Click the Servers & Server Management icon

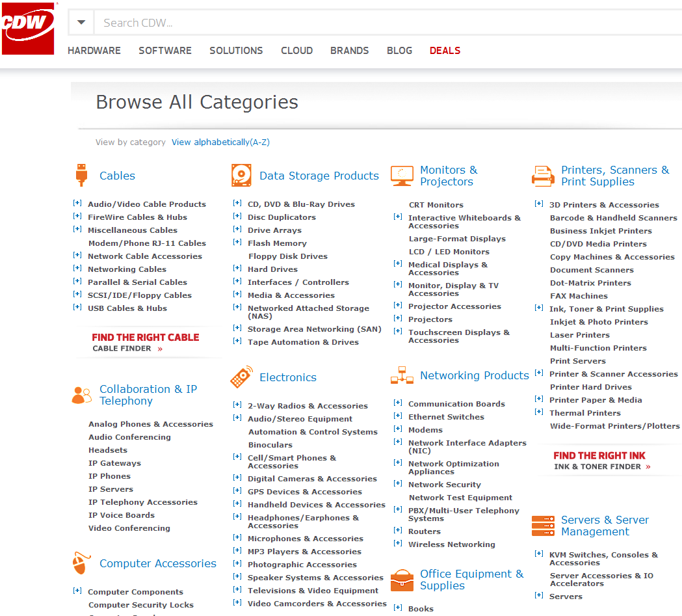543,526
